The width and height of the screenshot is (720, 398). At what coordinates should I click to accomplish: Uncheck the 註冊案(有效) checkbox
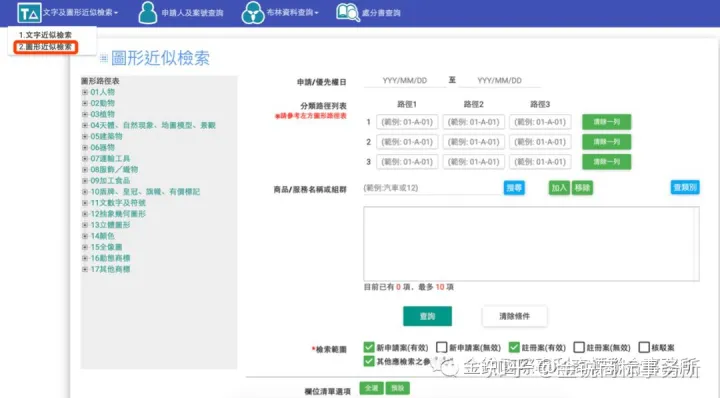click(514, 347)
